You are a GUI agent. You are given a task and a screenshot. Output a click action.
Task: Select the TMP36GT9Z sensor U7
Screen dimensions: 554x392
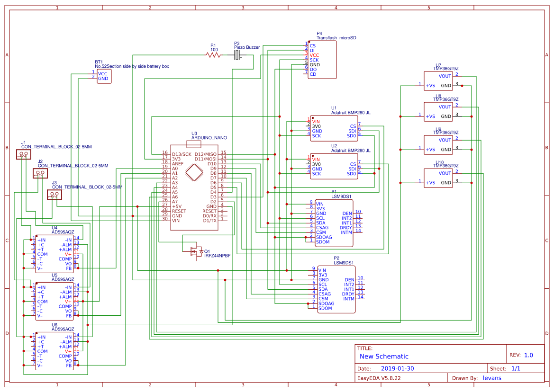[x=438, y=80]
